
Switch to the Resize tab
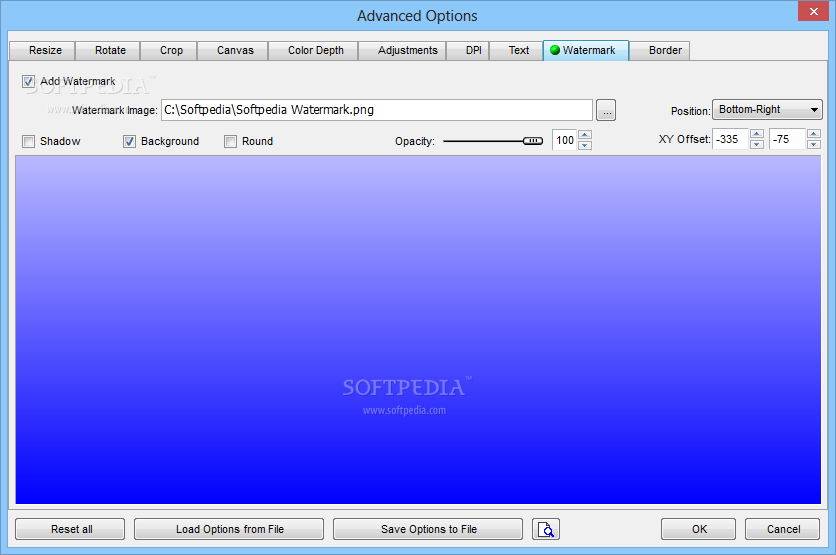(43, 51)
